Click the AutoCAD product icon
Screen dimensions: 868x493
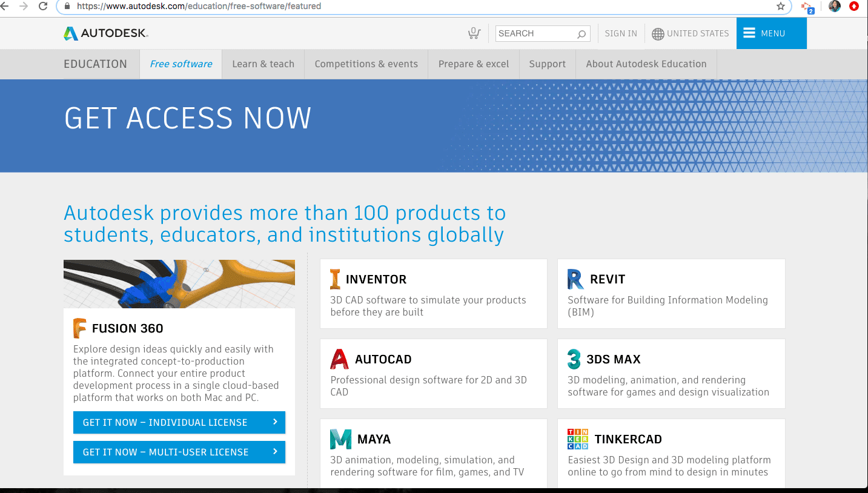coord(339,359)
